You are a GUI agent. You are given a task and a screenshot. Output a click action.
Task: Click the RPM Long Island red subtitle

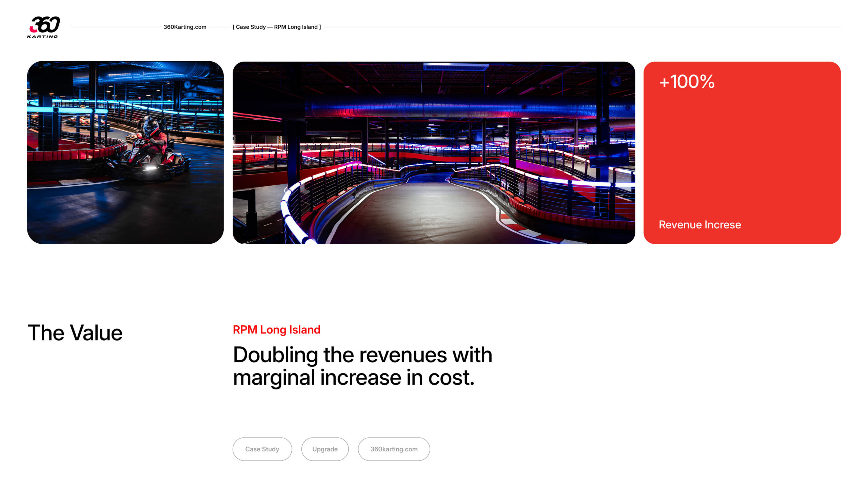(276, 330)
